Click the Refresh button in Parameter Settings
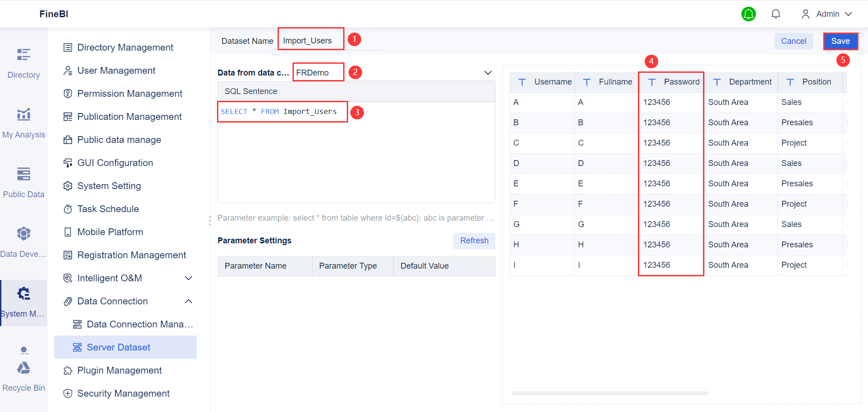The image size is (868, 412). 474,241
